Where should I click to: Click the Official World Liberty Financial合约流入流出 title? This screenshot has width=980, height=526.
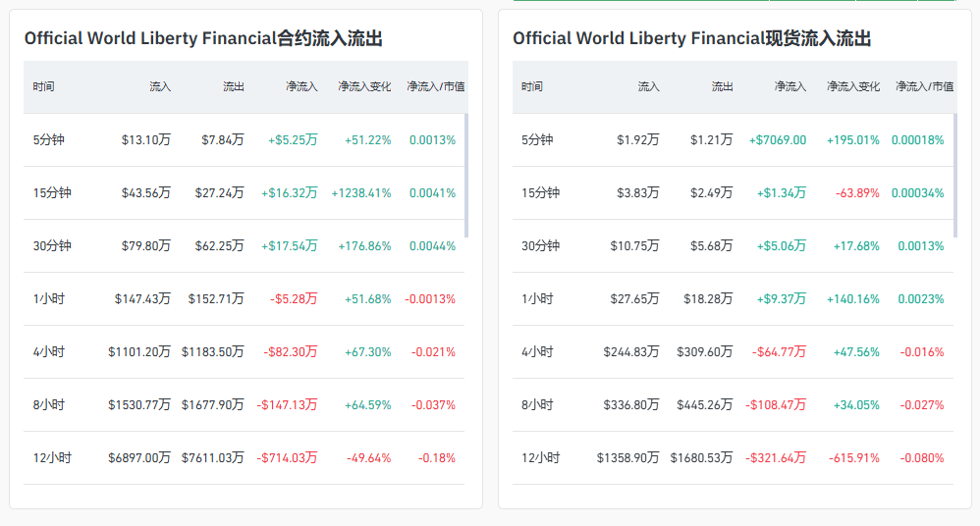[x=203, y=39]
